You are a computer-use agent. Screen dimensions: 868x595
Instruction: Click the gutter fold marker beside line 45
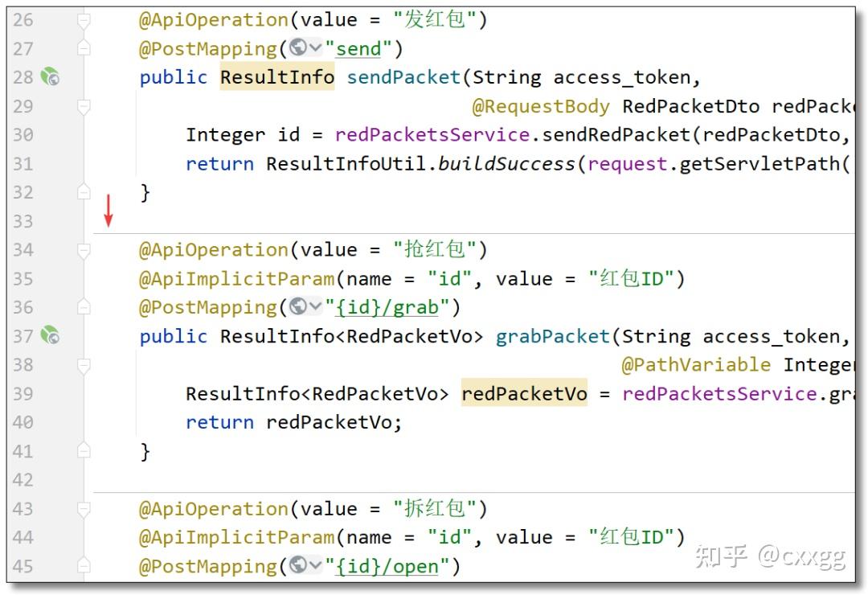tap(84, 566)
